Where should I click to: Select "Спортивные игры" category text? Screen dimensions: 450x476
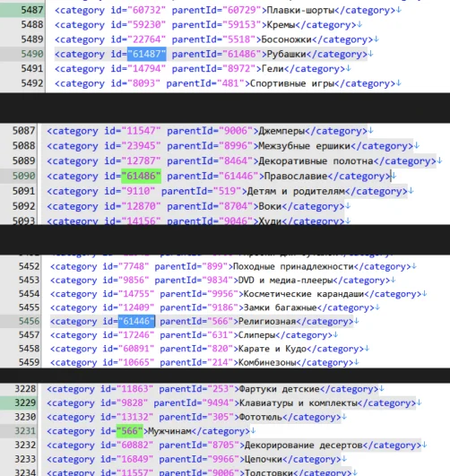[x=292, y=83]
